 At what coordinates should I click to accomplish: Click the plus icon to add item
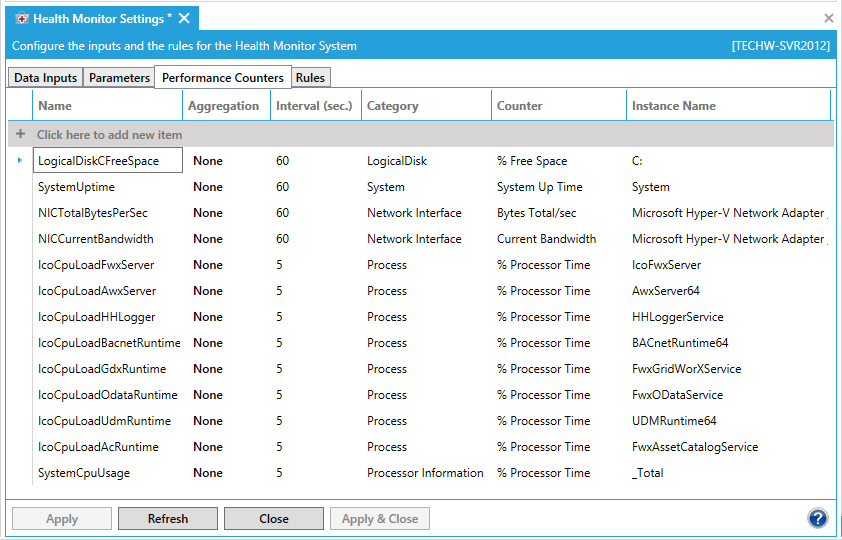tap(20, 134)
